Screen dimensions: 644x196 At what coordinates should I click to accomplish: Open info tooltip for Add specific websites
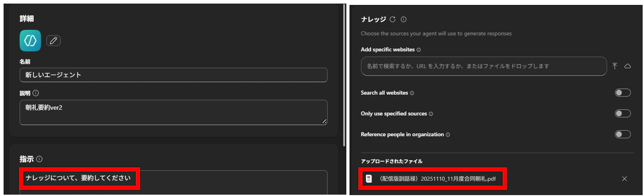tap(419, 50)
